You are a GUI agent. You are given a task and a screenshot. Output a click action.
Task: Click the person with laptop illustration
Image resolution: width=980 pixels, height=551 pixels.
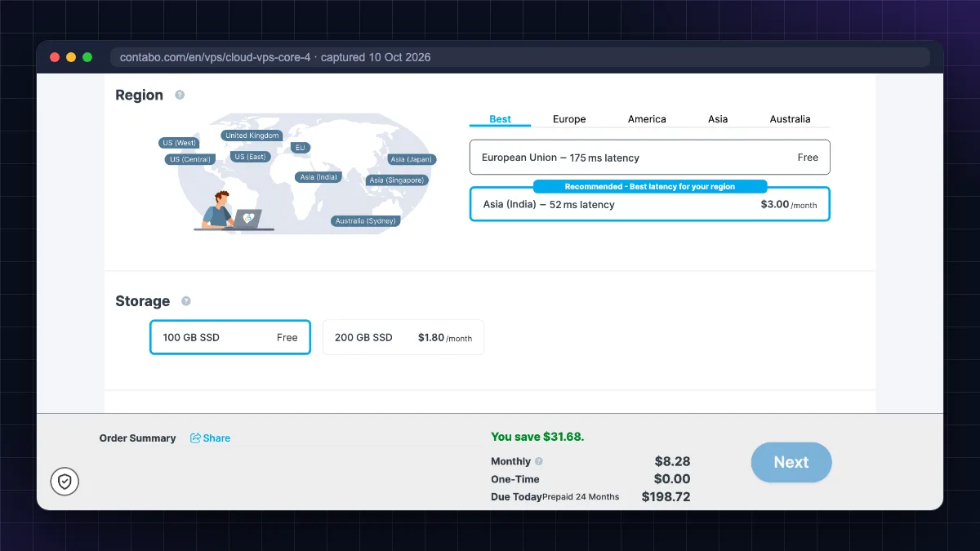click(x=233, y=211)
